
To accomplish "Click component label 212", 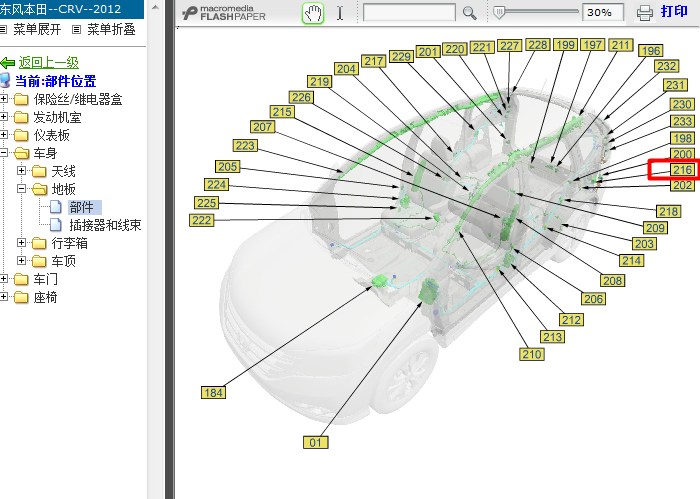I will [571, 320].
